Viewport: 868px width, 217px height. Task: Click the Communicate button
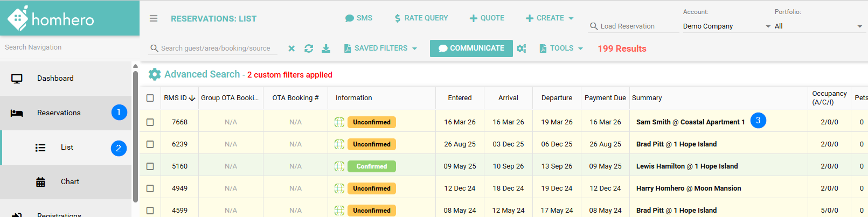click(471, 48)
